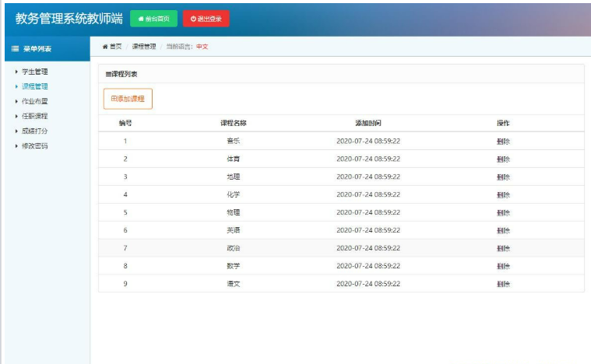
Task: Expand 修改密码 menu arrow
Action: point(16,146)
